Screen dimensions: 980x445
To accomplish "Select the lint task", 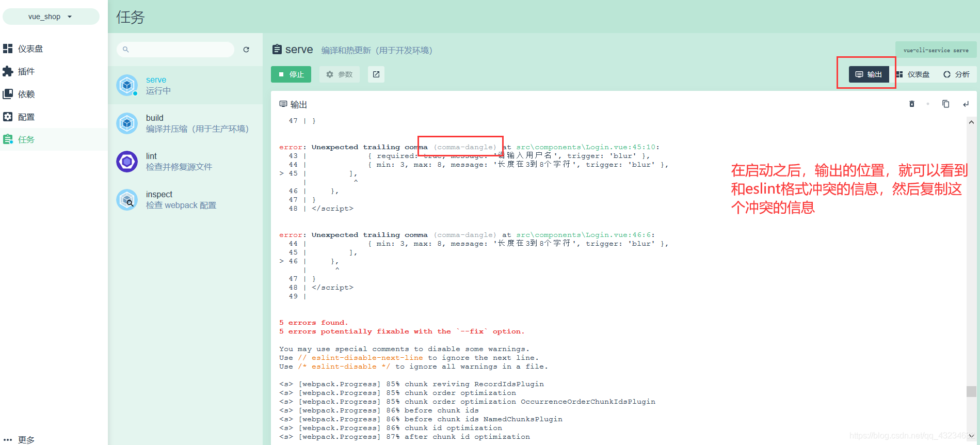I will point(185,162).
